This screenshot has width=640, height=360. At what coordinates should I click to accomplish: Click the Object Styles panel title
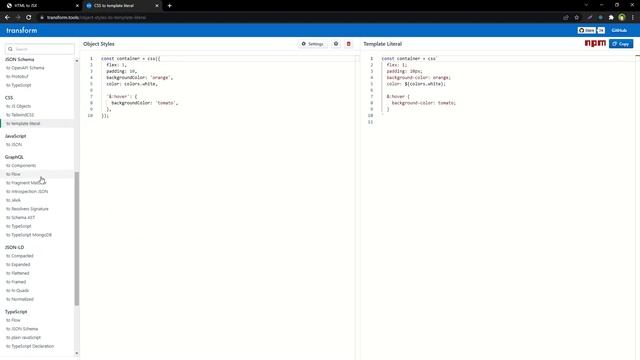[x=99, y=44]
